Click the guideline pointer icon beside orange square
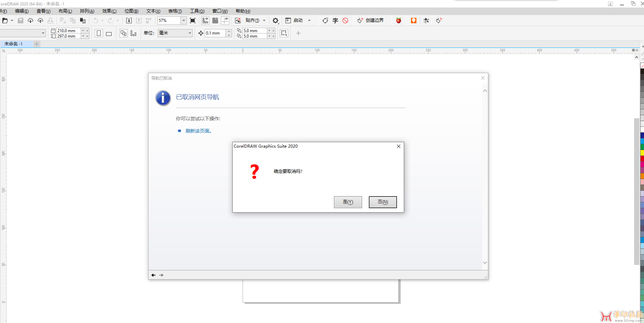The height and width of the screenshot is (323, 644). point(426,21)
